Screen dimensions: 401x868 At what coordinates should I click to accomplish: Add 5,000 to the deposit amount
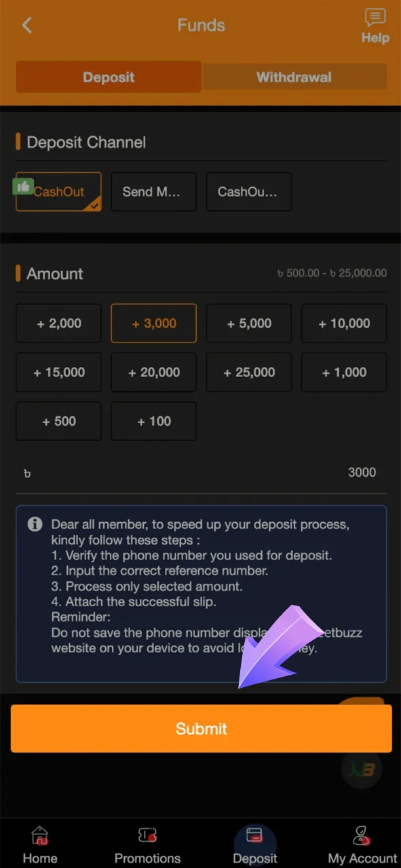pyautogui.click(x=248, y=323)
